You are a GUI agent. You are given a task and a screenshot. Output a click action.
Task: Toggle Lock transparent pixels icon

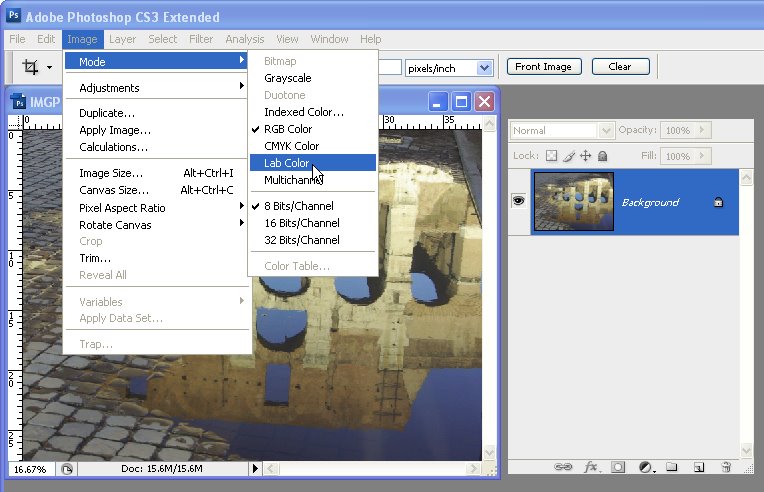click(x=551, y=156)
